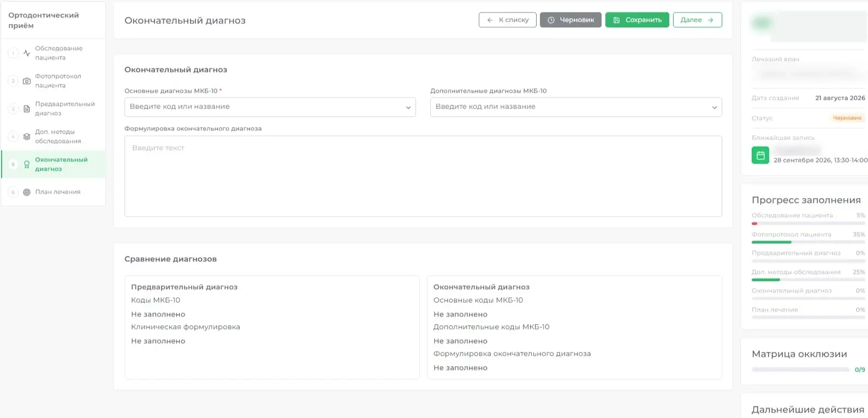Click the award icon for Окончательный диагноз

pyautogui.click(x=27, y=164)
